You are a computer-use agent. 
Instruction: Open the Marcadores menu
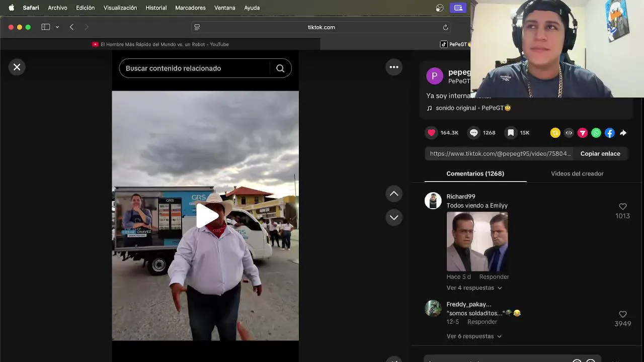tap(190, 8)
